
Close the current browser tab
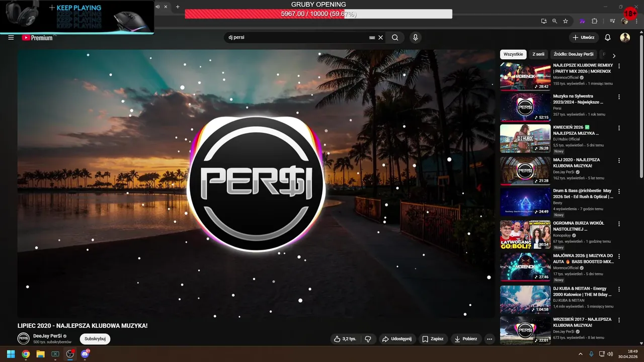(x=166, y=7)
